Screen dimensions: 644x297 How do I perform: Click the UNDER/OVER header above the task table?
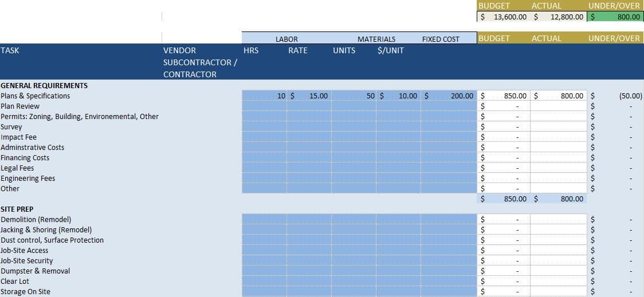614,38
